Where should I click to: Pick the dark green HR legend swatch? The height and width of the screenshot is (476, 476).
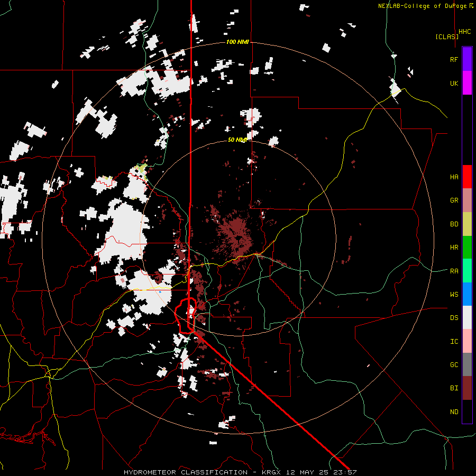(467, 247)
